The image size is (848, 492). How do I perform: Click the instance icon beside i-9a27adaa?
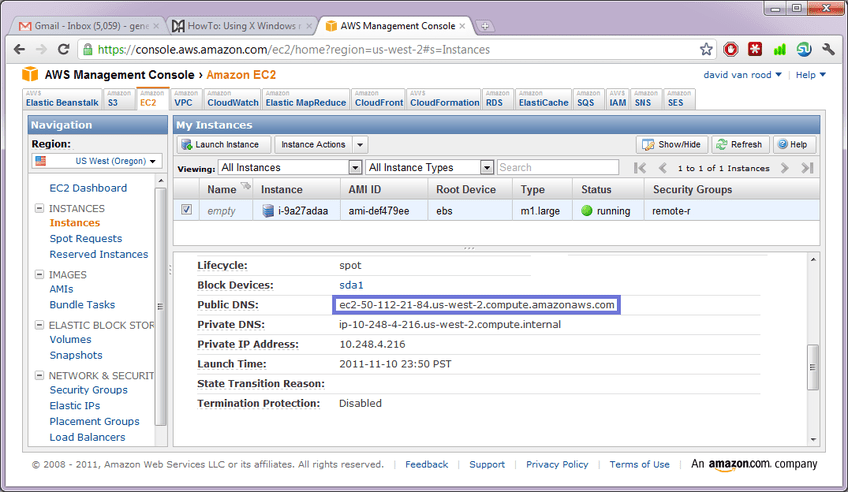[268, 211]
